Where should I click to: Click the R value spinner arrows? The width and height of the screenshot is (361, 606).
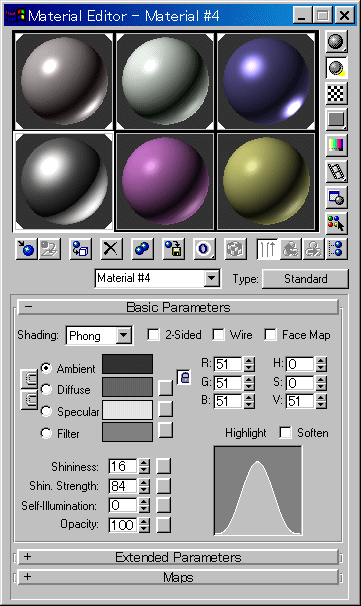(x=249, y=364)
